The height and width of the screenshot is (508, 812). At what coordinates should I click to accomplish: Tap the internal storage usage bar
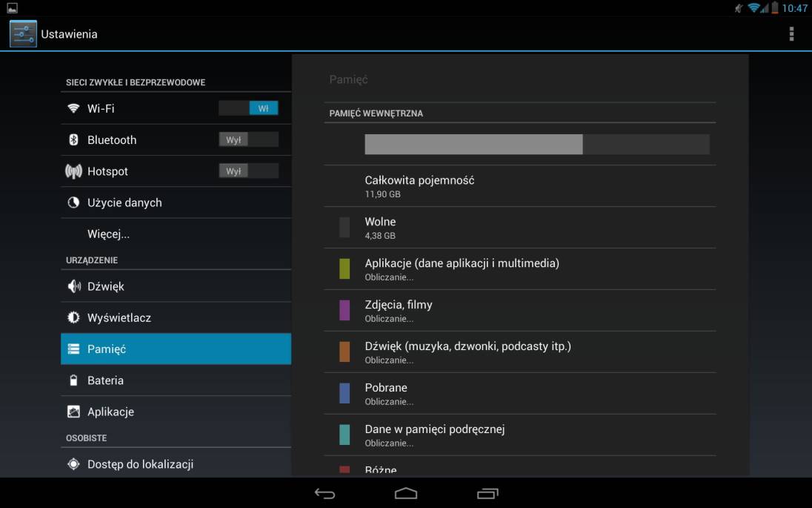(x=537, y=144)
